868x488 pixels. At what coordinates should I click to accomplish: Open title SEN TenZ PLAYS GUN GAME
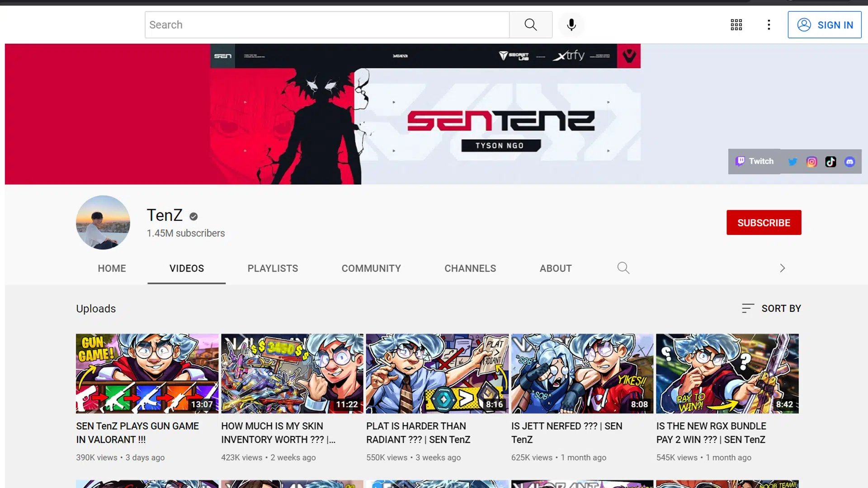(137, 433)
